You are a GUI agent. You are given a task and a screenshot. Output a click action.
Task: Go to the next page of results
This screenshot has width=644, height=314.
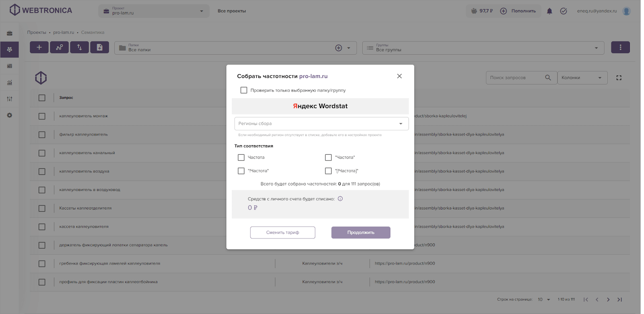(608, 300)
